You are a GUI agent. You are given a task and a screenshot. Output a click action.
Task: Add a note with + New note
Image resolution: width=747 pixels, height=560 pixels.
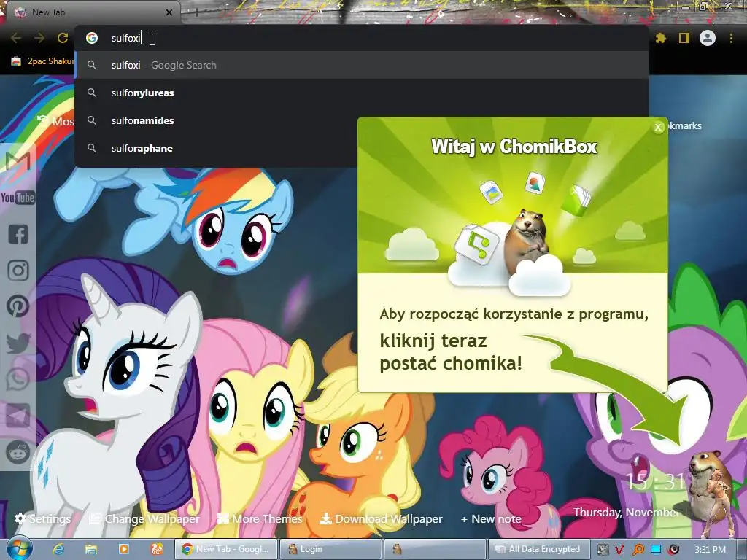coord(491,518)
